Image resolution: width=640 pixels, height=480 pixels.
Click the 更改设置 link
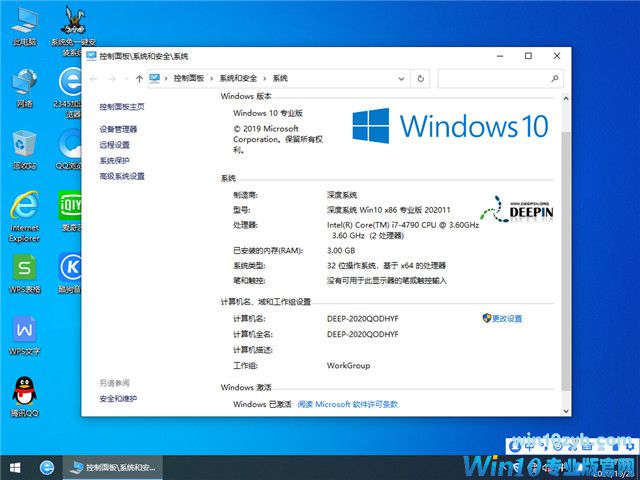pyautogui.click(x=507, y=318)
